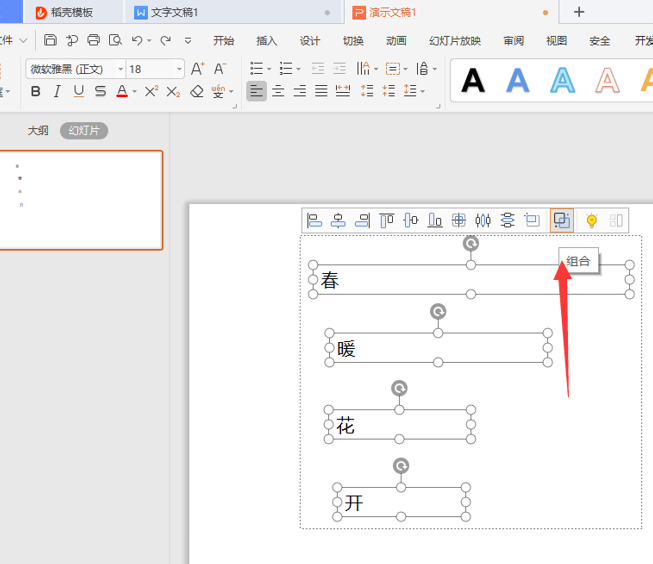Align objects horizontally centered in floating toolbar
653x564 pixels.
tap(338, 220)
